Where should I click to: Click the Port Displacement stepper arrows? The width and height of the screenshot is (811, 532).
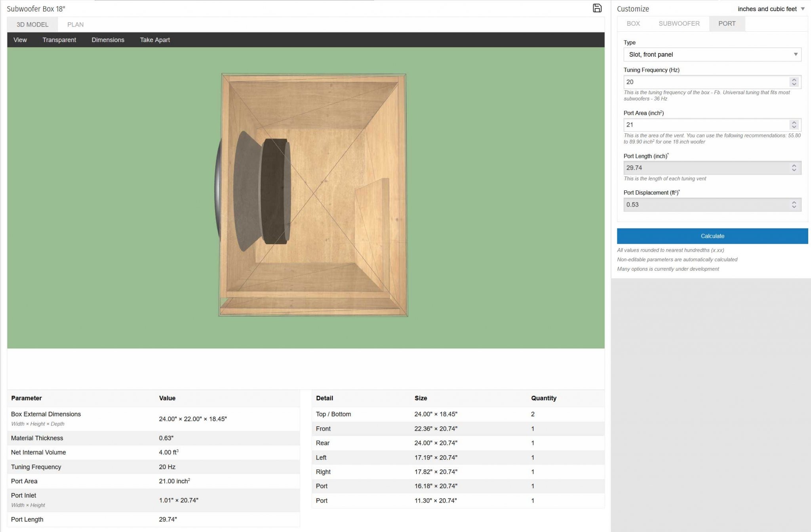(x=794, y=205)
